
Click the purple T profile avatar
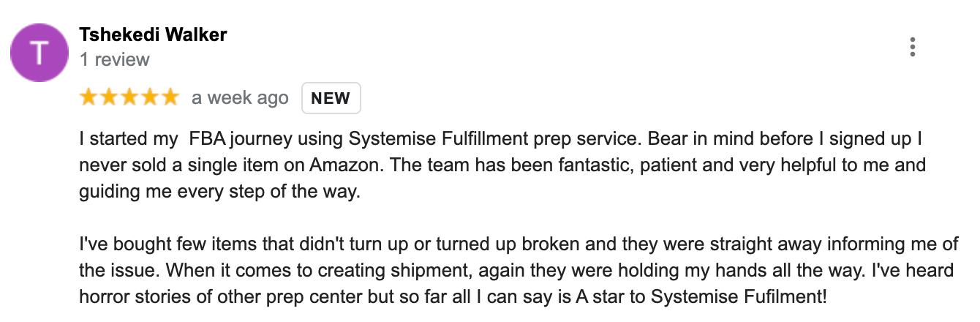pyautogui.click(x=39, y=52)
